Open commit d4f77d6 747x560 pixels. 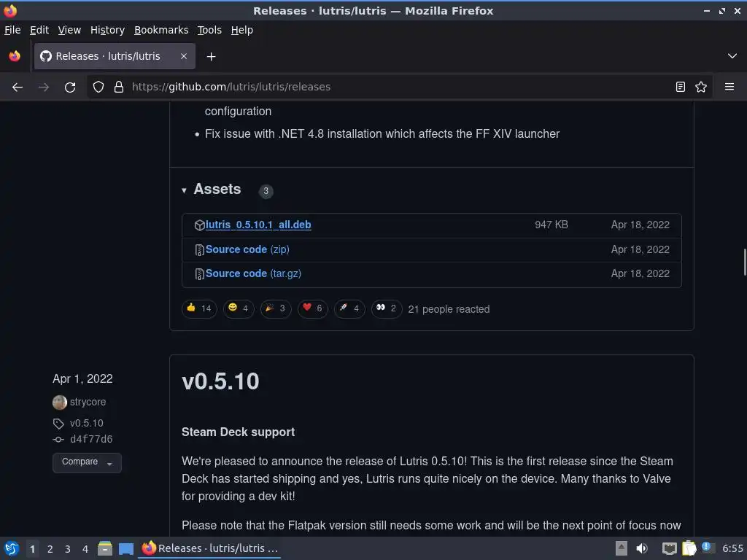[x=91, y=439]
